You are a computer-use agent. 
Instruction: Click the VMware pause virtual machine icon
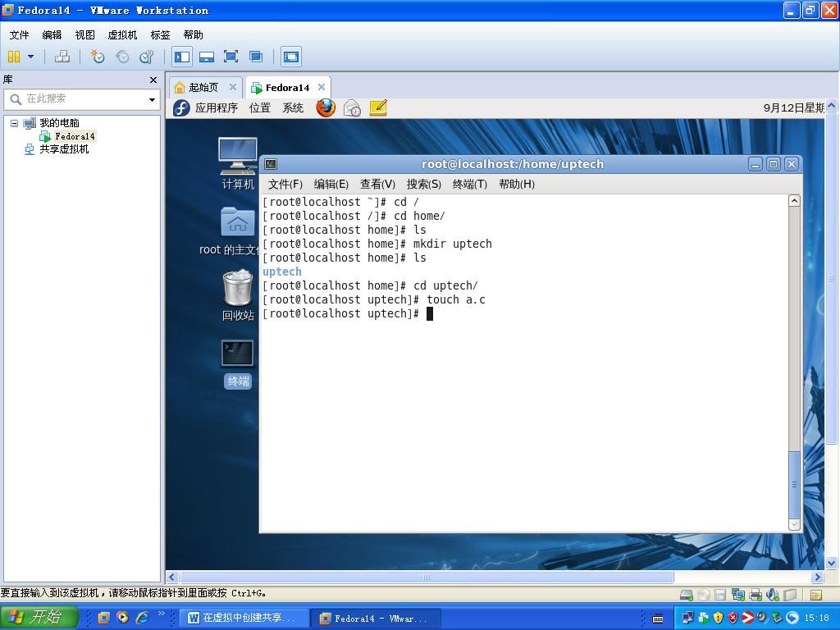(14, 57)
